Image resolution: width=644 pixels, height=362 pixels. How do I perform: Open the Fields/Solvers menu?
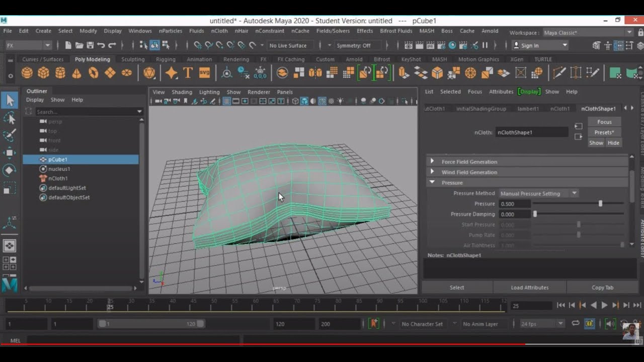[333, 31]
